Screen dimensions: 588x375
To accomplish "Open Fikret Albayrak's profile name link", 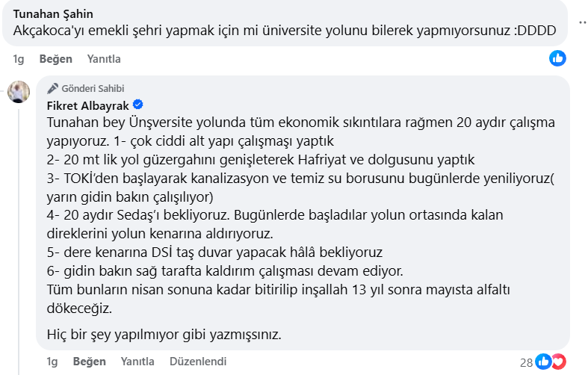I will tap(87, 105).
